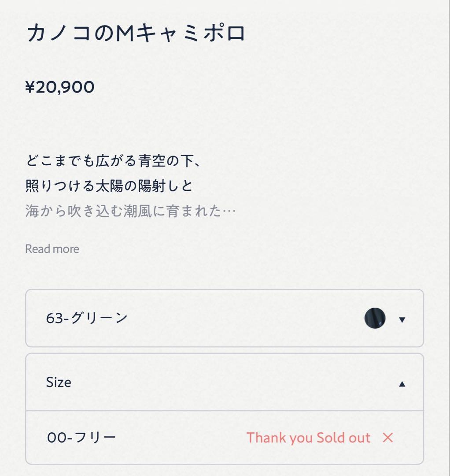Collapse the Size selector

(x=224, y=382)
